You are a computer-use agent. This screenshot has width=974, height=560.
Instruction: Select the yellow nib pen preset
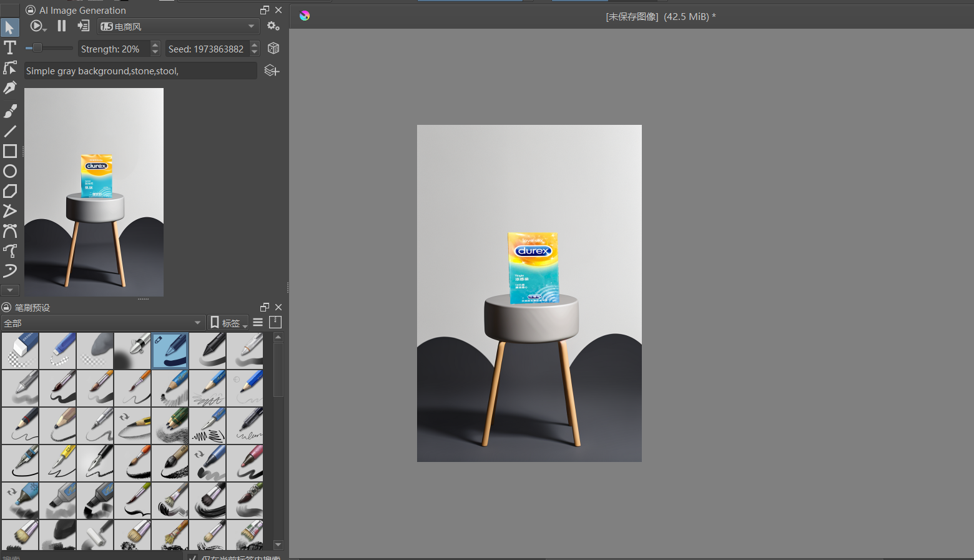[x=57, y=463]
